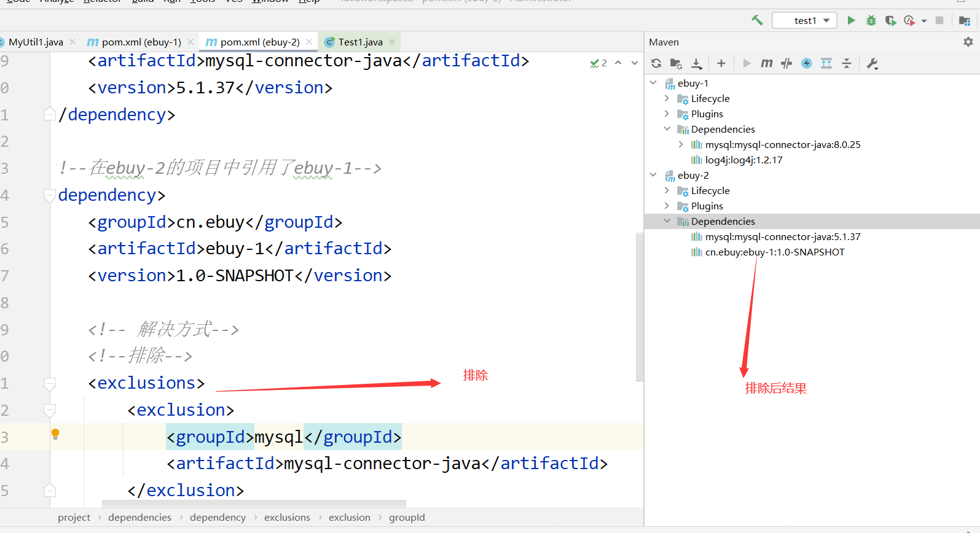This screenshot has width=980, height=533.
Task: Click the profiler run icon
Action: point(909,20)
